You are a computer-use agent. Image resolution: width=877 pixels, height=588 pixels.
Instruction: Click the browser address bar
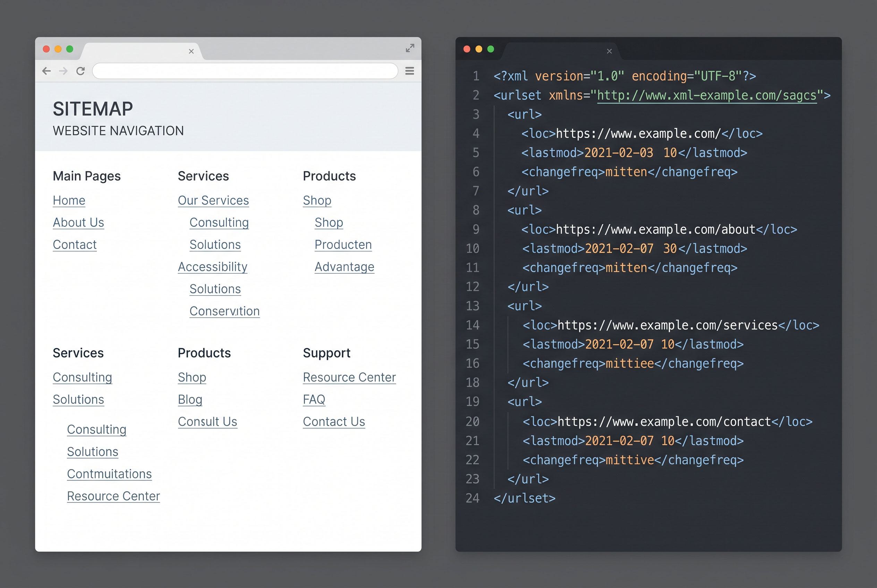245,71
